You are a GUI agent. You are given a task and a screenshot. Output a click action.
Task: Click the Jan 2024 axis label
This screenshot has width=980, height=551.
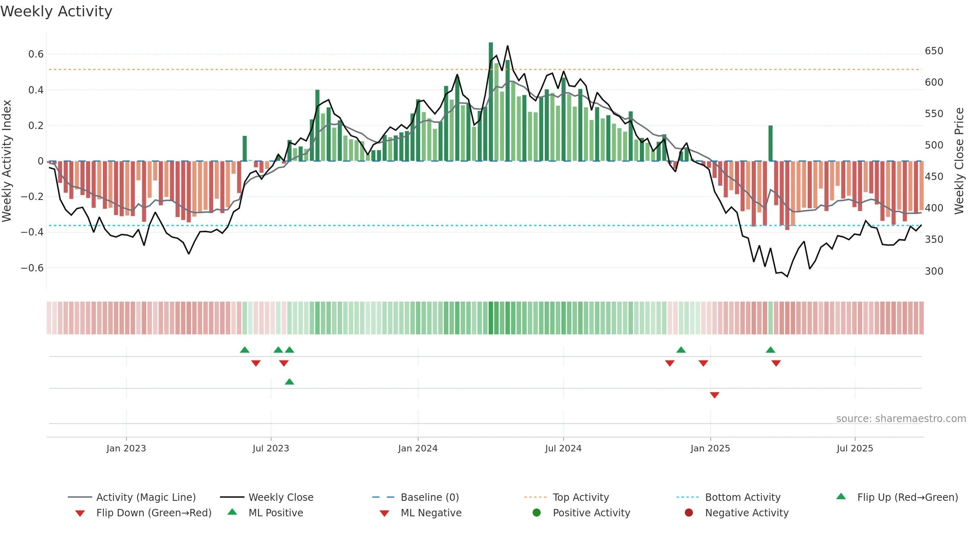(x=418, y=448)
